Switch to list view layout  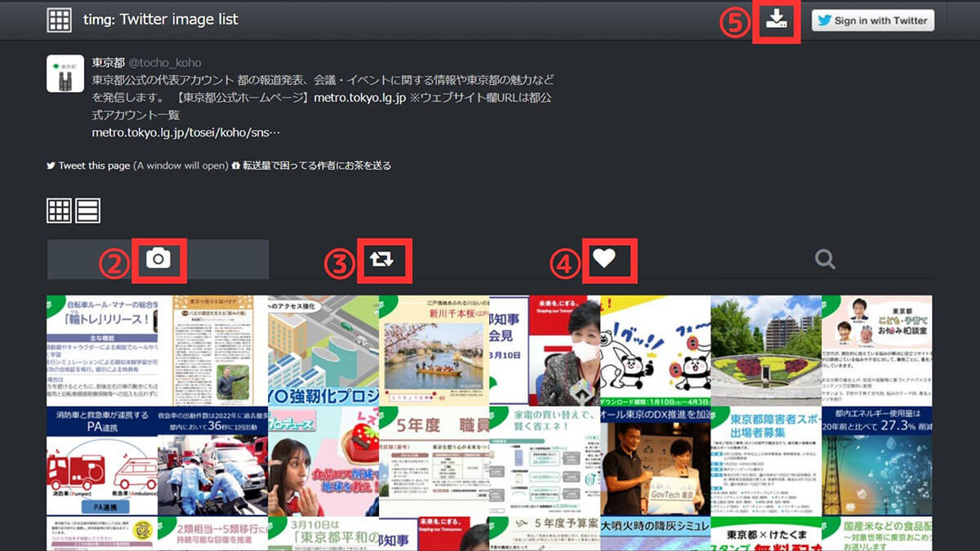coord(88,211)
